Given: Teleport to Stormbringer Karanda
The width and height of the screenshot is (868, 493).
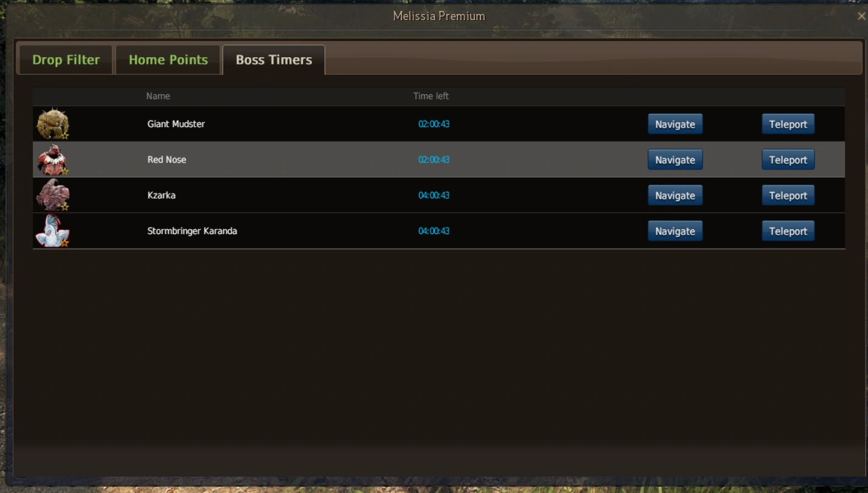Looking at the screenshot, I should (788, 231).
